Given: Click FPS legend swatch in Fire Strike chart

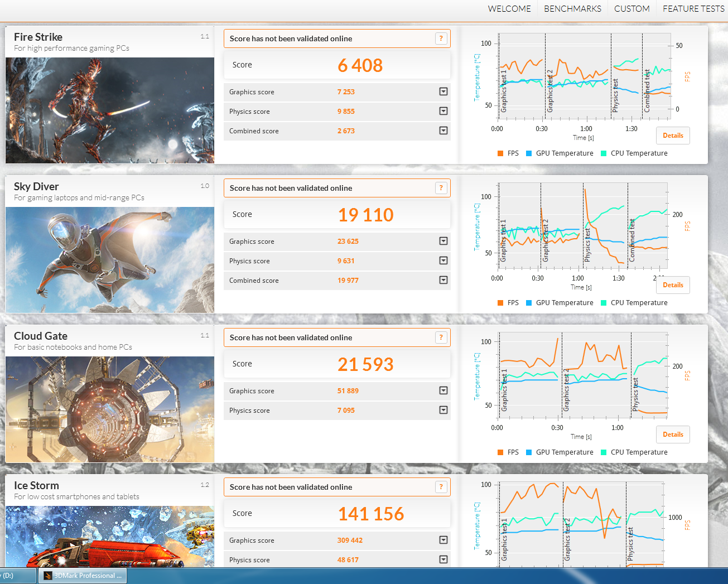Looking at the screenshot, I should tap(500, 153).
